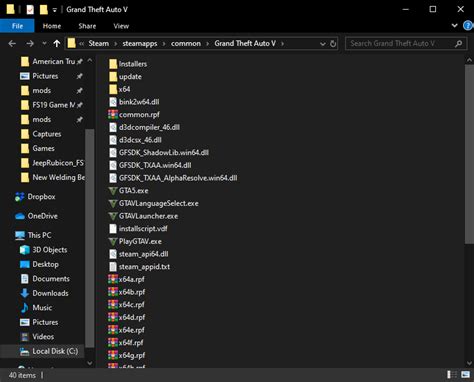Click the Properties quick access icon
This screenshot has width=474, height=382.
click(30, 9)
